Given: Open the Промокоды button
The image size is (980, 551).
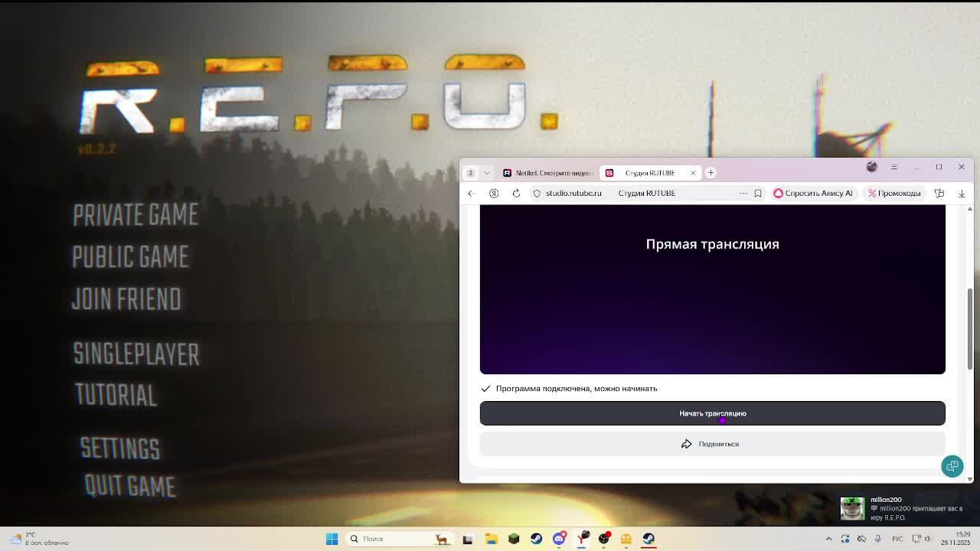Looking at the screenshot, I should point(894,193).
